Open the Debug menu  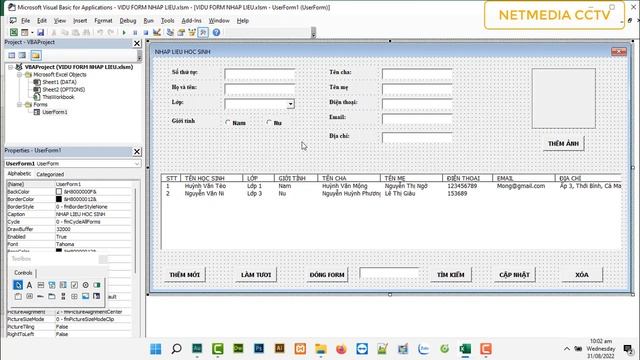coord(128,20)
